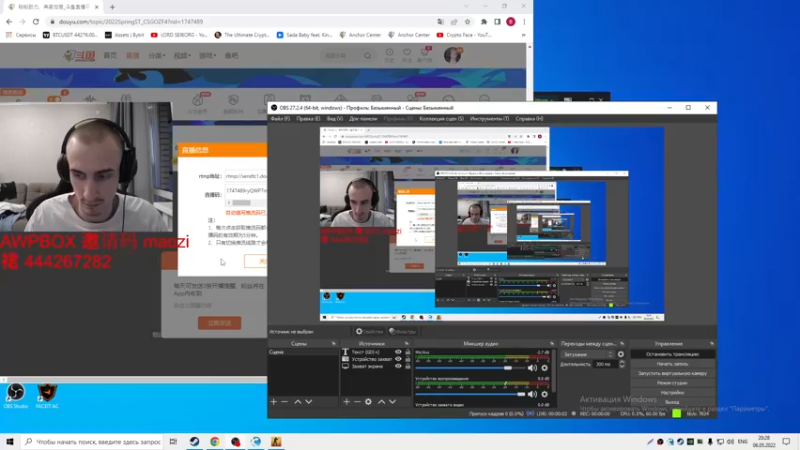Screen dimensions: 800x450
Task: Add a new source in Источники panel
Action: pos(346,402)
